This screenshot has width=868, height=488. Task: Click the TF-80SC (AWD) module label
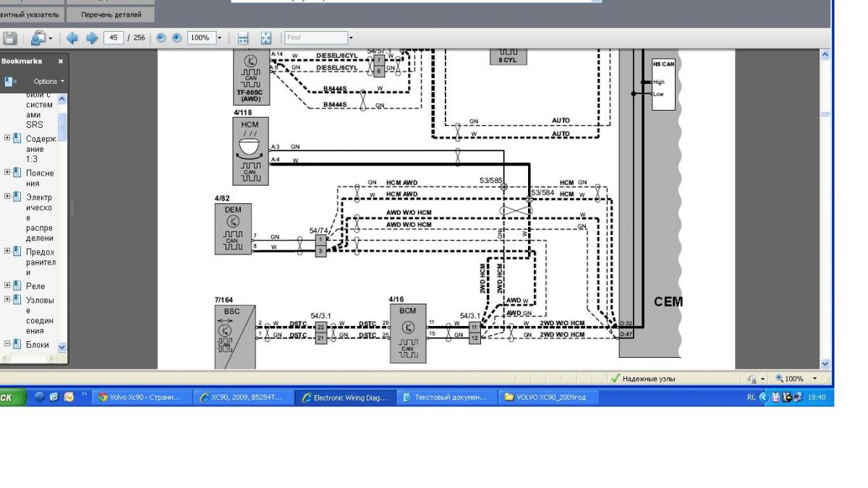(250, 95)
